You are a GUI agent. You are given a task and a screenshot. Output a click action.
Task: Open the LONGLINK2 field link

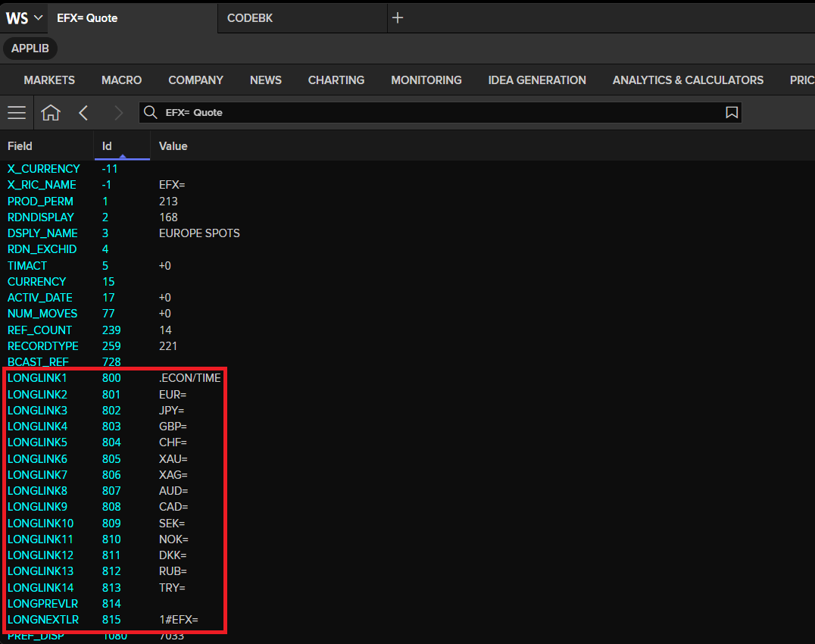click(x=37, y=395)
